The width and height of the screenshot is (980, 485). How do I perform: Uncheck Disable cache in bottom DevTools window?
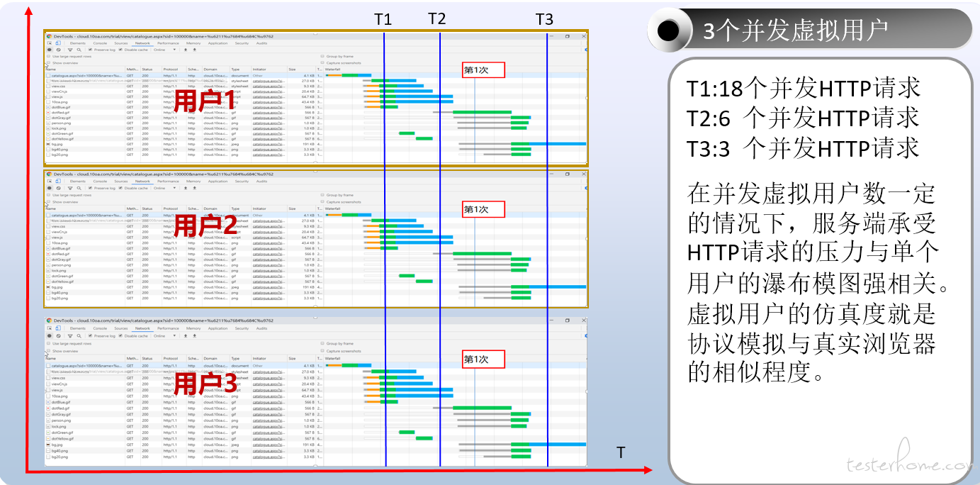coord(120,336)
